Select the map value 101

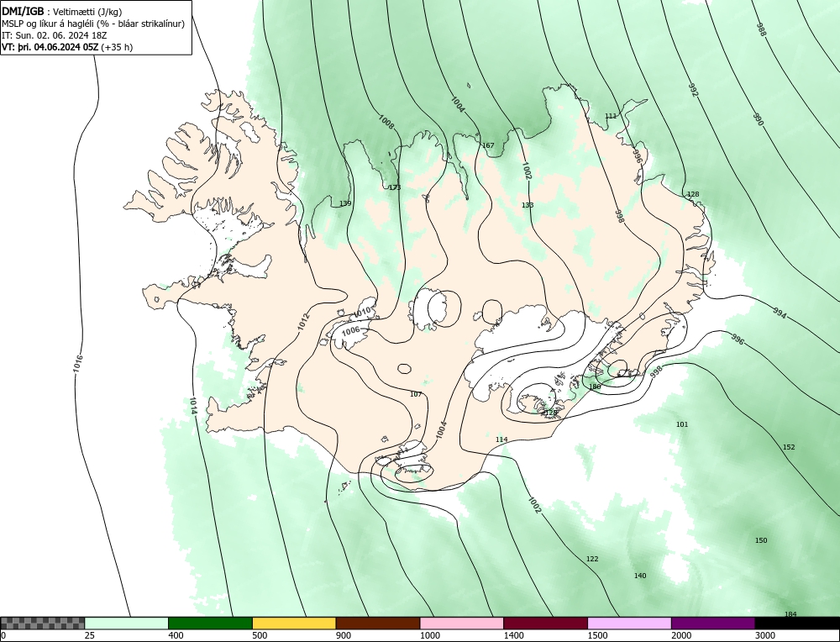click(x=682, y=424)
